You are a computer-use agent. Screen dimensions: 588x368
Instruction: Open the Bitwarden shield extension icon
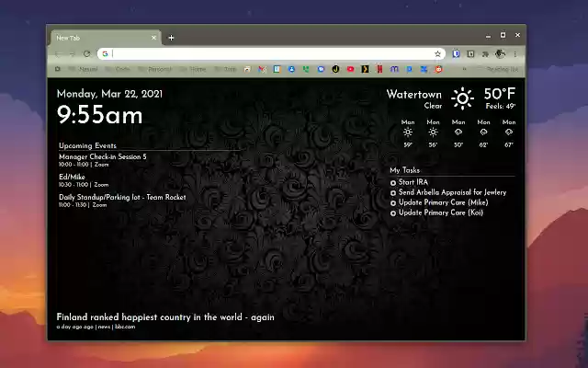pyautogui.click(x=456, y=53)
